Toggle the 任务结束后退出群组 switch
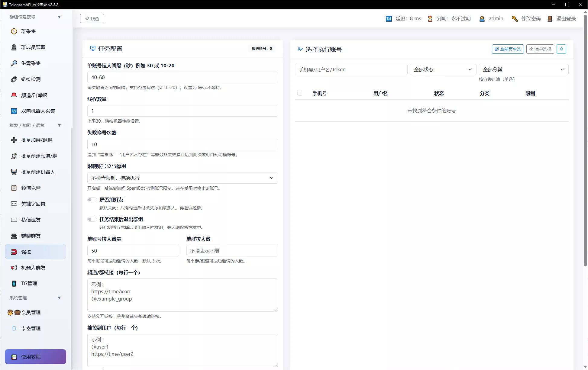Image resolution: width=588 pixels, height=370 pixels. pos(92,219)
